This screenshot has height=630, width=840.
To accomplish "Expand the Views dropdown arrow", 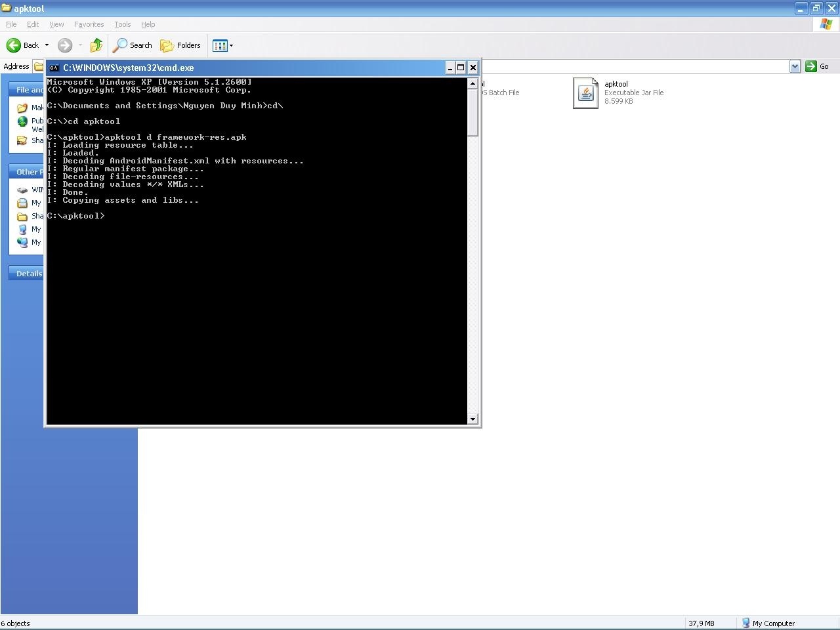I will pyautogui.click(x=231, y=45).
